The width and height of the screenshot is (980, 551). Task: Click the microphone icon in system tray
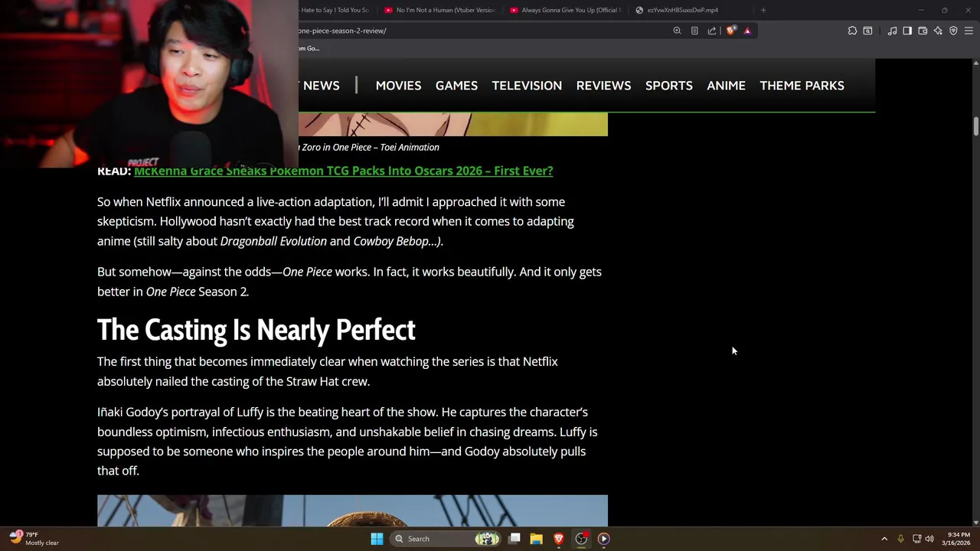900,539
